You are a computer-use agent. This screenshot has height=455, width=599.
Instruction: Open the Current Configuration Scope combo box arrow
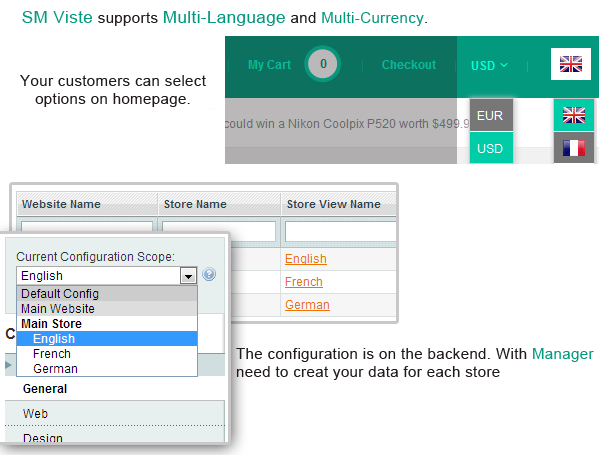188,275
